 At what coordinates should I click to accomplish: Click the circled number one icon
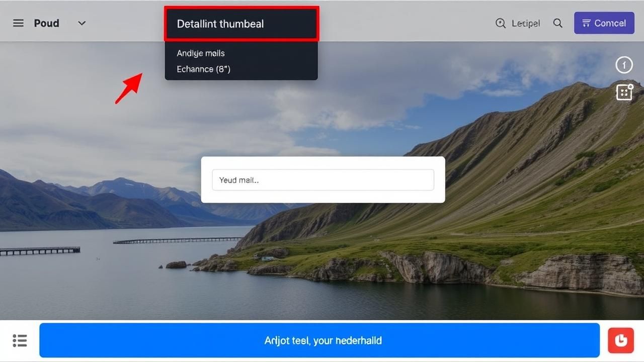pos(624,65)
